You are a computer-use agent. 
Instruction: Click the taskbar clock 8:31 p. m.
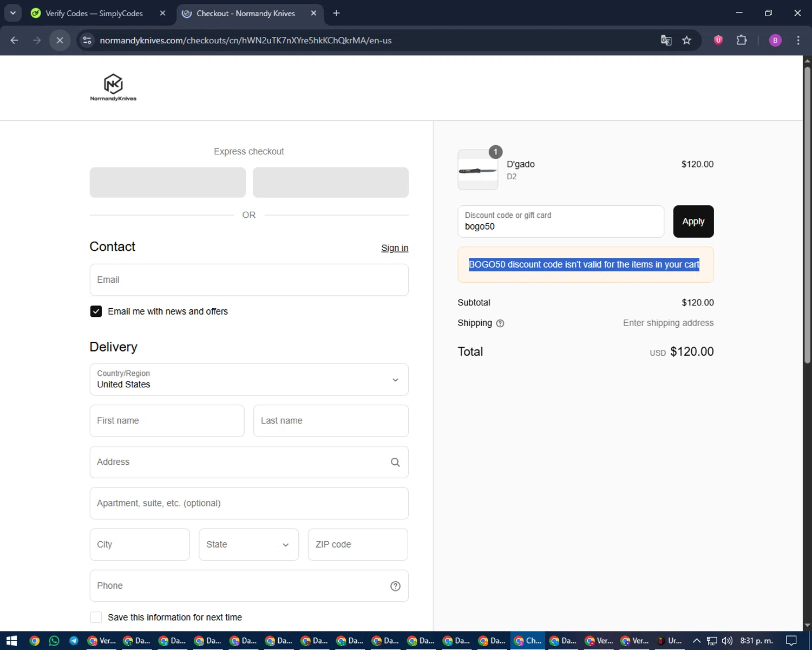point(756,641)
